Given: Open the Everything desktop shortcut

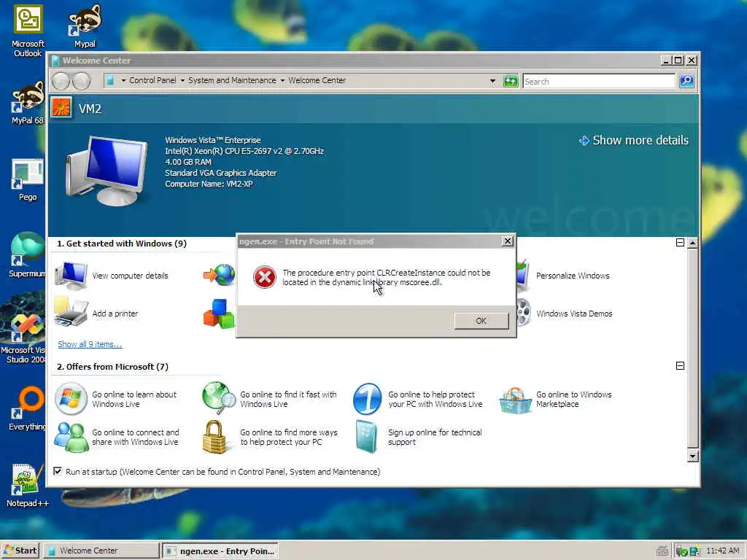Looking at the screenshot, I should tap(28, 408).
